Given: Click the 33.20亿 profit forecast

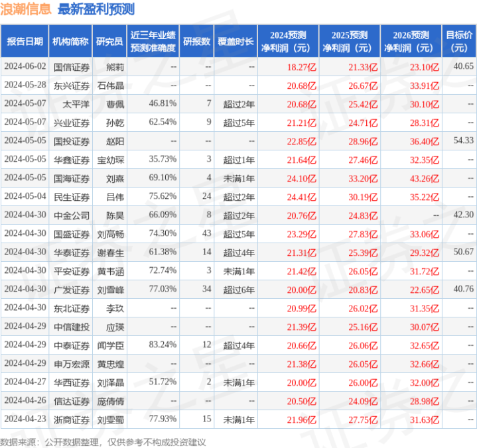Looking at the screenshot, I should 363,178.
